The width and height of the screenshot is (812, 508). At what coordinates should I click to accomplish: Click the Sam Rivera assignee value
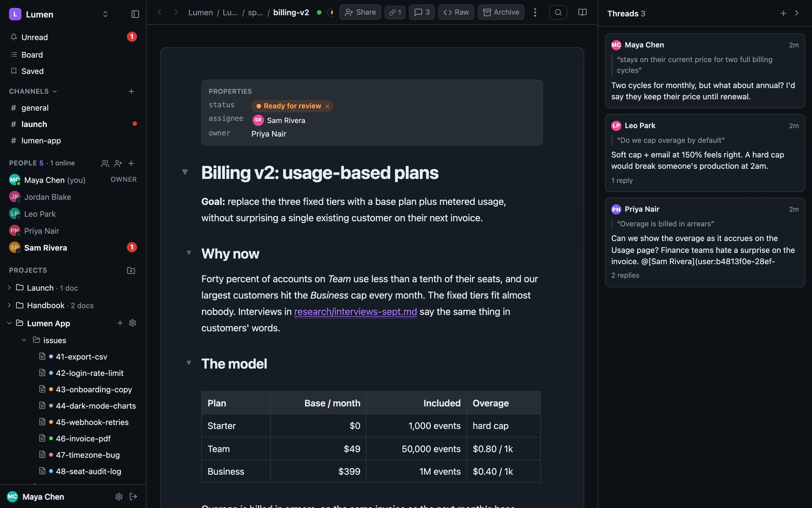coord(279,120)
